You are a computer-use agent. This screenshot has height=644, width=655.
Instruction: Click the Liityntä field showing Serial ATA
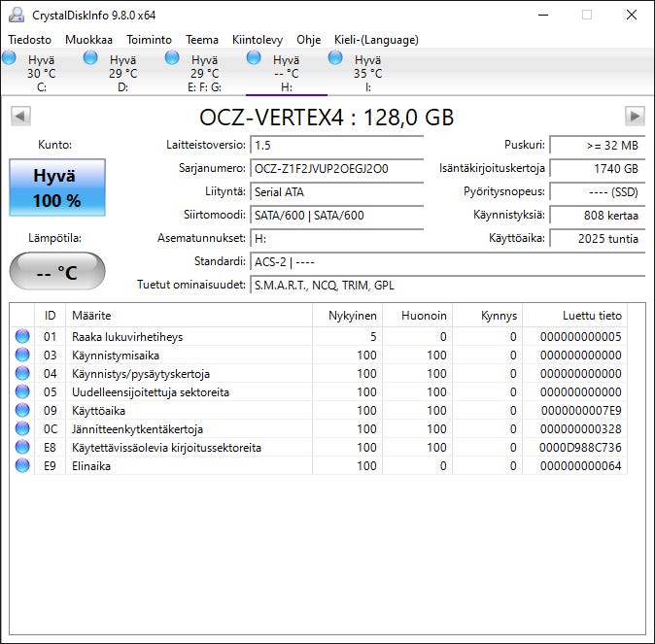click(x=336, y=192)
